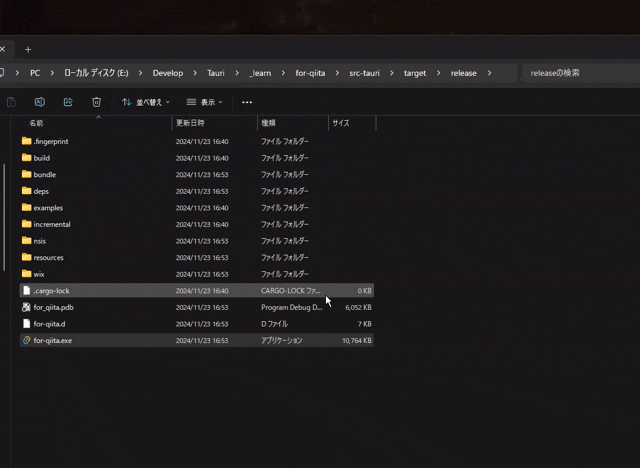Click target in the address breadcrumb
Viewport: 640px width, 468px height.
415,73
